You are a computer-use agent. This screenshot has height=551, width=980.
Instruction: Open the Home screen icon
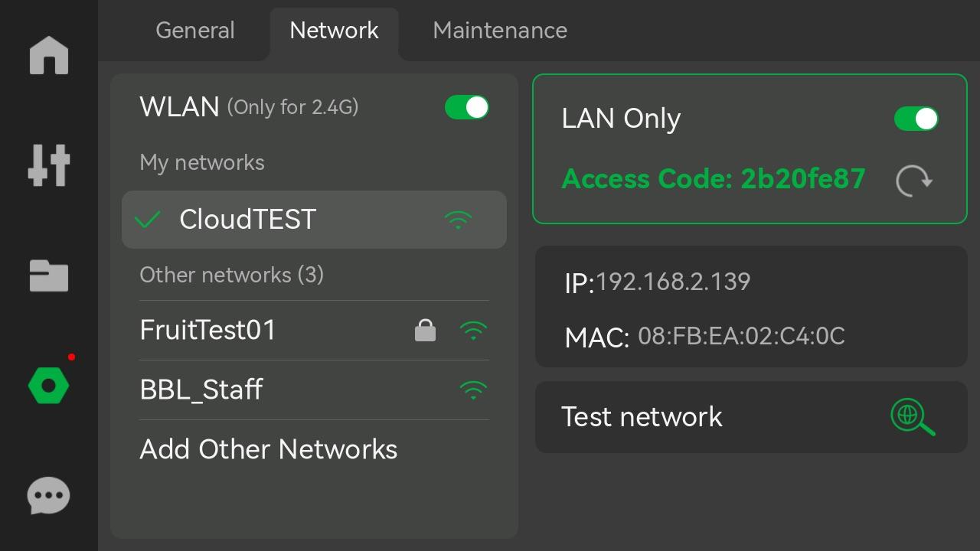tap(49, 56)
